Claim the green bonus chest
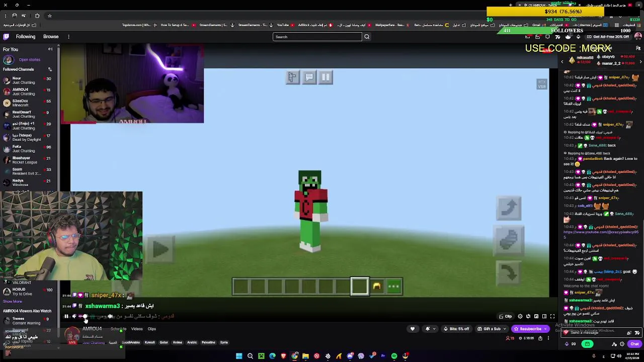 click(x=587, y=344)
